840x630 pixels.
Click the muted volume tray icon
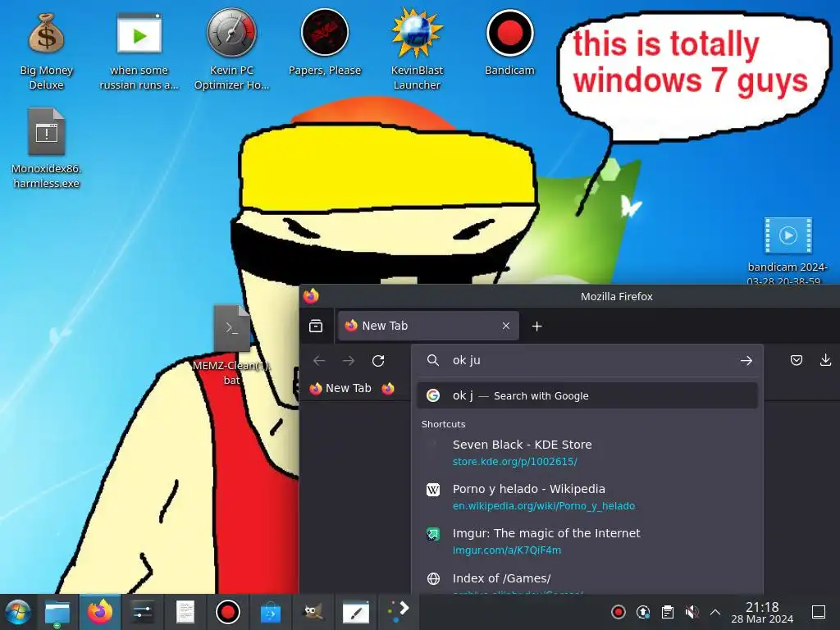point(692,612)
